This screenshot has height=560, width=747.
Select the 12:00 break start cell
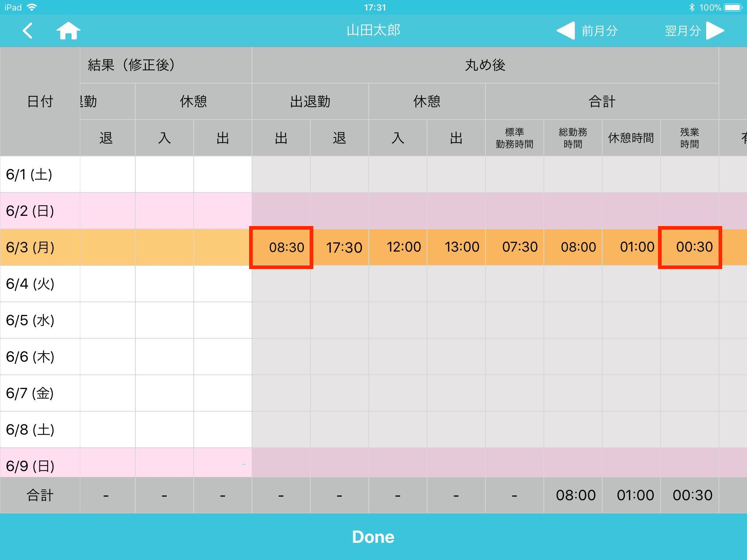[x=398, y=248]
